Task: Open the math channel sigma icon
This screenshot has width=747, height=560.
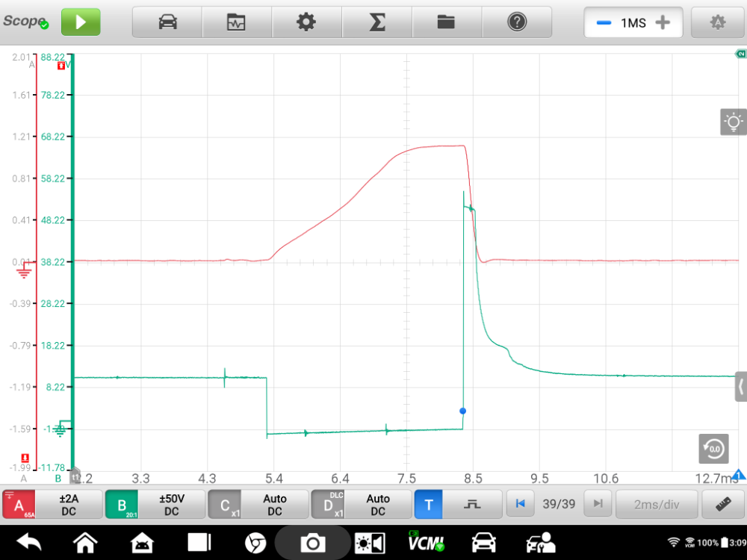Action: [x=377, y=22]
